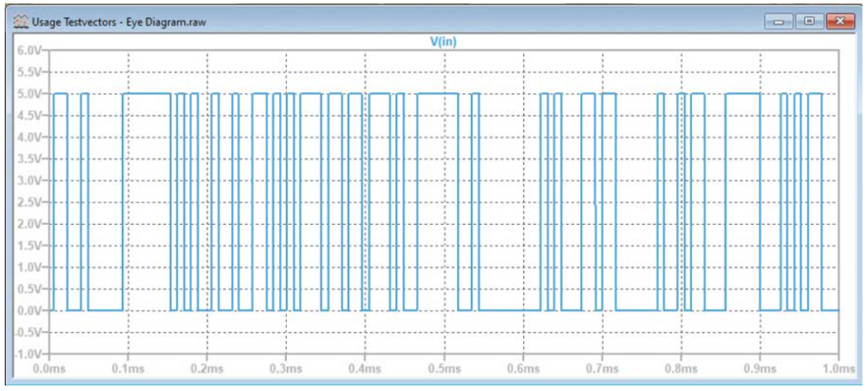Viewport: 868px width, 391px height.
Task: Minimize the Eye Diagram.raw window
Action: click(x=780, y=22)
